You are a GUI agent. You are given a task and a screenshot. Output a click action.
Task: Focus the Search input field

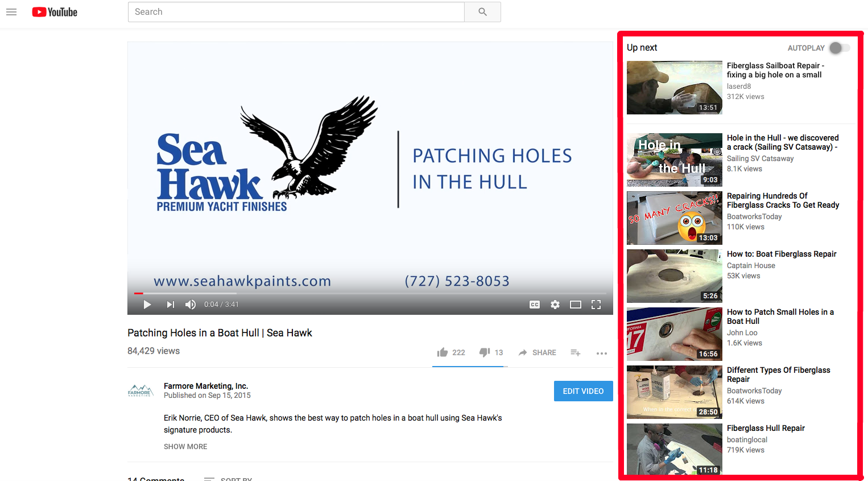[x=296, y=12]
